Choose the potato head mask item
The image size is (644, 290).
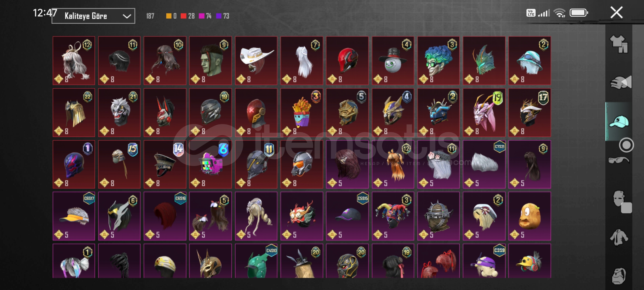coord(529,216)
